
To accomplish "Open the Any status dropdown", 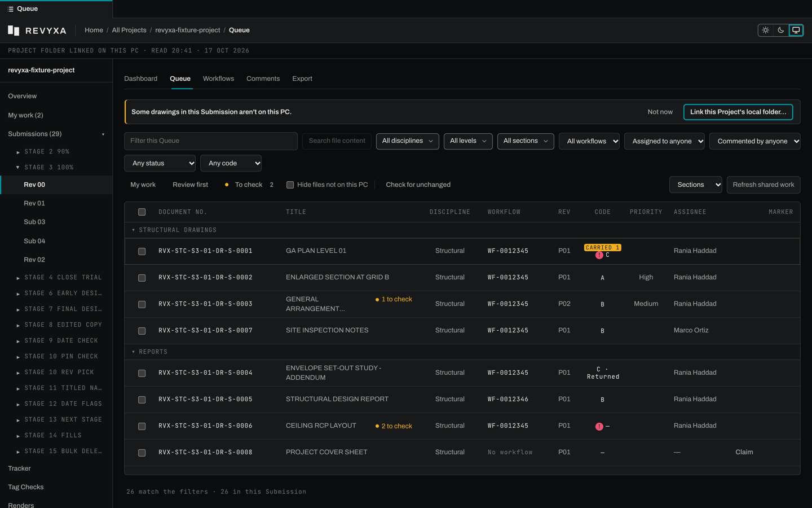I will (x=160, y=163).
